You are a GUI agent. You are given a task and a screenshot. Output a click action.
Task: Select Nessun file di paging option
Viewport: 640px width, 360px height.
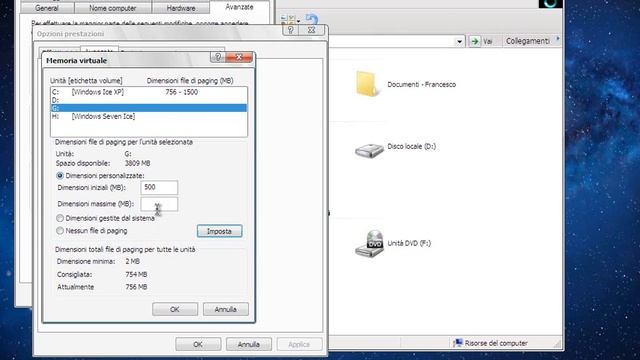point(60,231)
